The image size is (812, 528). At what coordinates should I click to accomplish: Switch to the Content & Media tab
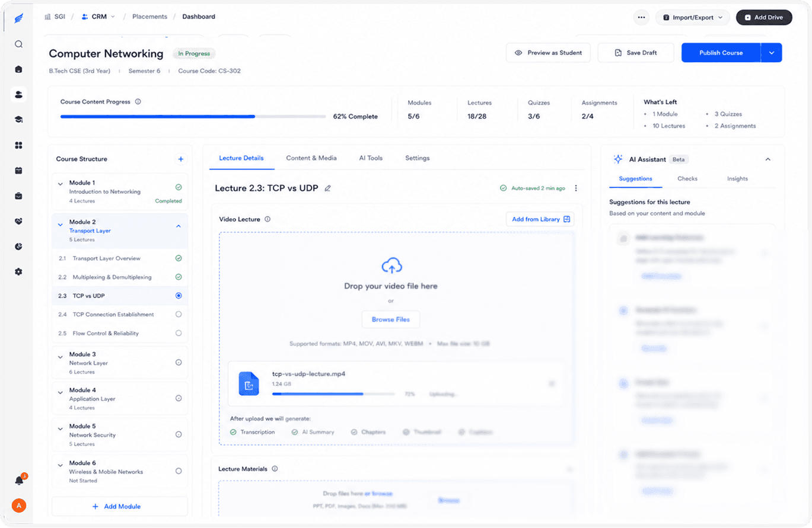(311, 158)
